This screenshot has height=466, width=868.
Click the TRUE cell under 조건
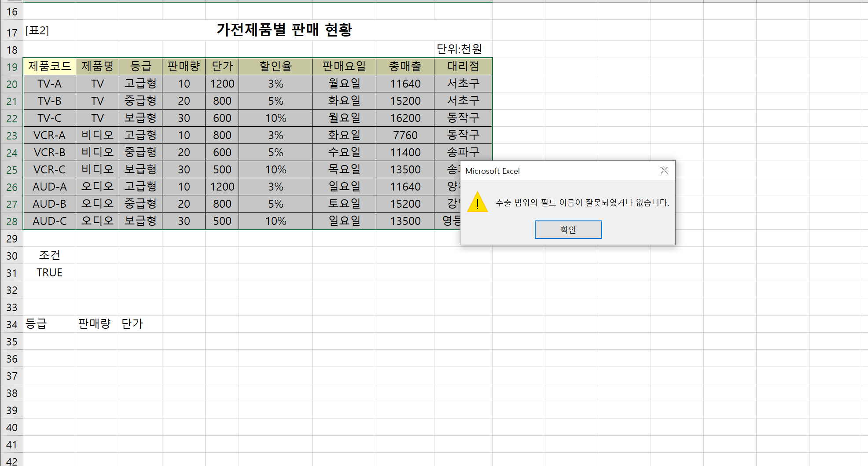tap(49, 273)
